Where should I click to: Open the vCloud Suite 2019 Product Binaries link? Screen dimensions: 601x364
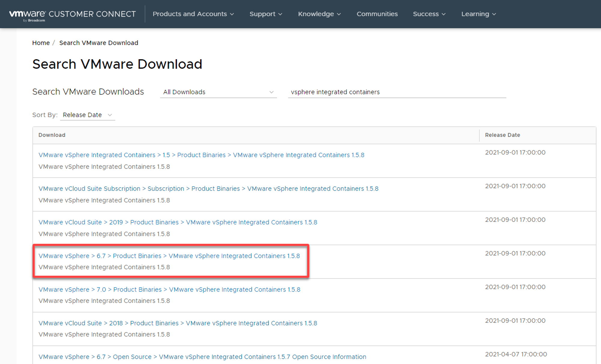coord(178,222)
